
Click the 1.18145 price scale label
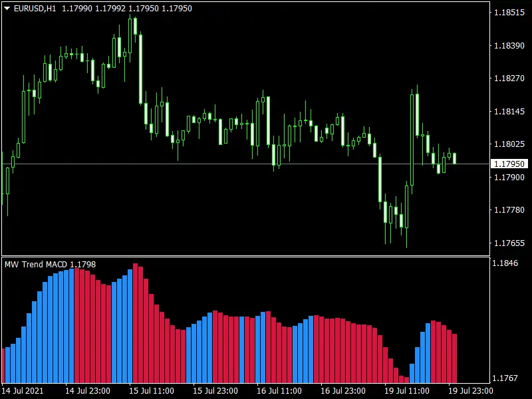509,111
